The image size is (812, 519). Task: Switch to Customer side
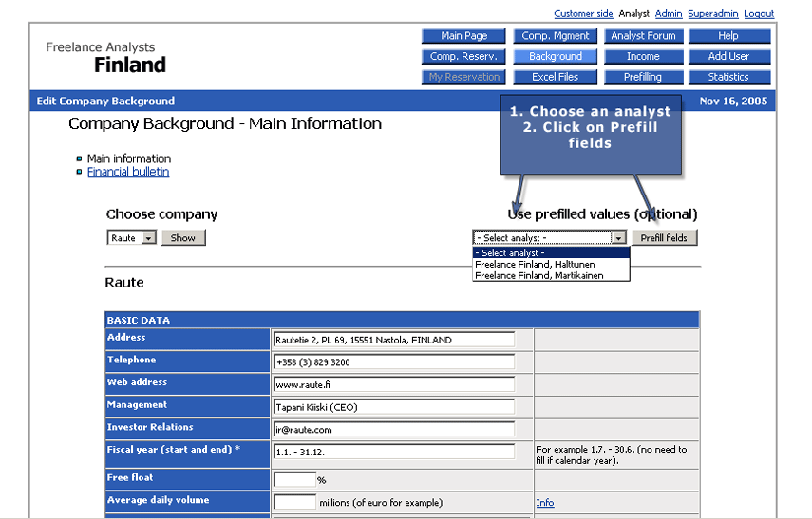pos(583,14)
